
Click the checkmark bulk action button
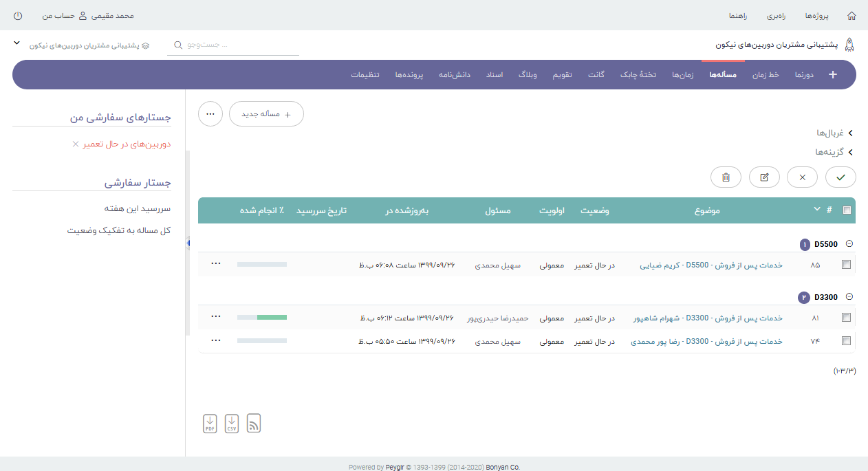(x=840, y=177)
